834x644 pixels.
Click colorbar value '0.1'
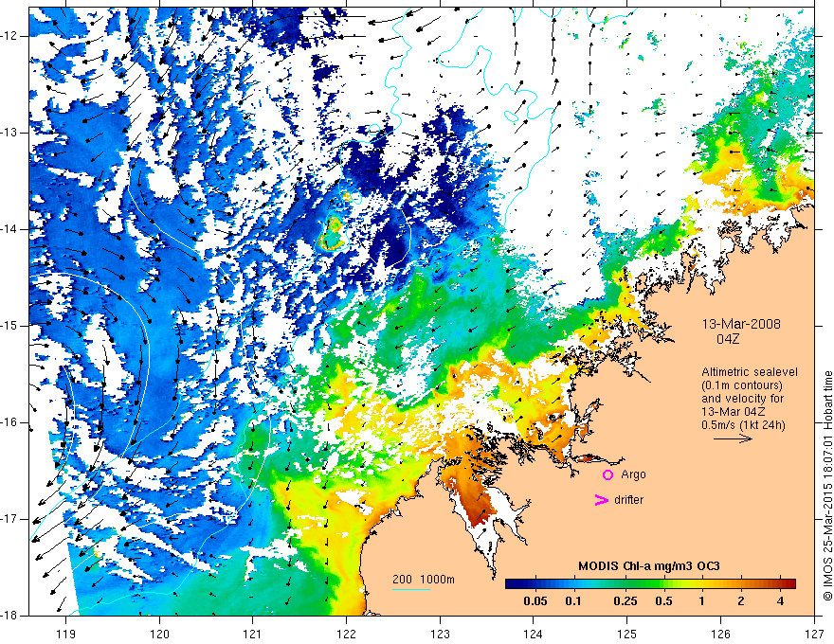(573, 601)
